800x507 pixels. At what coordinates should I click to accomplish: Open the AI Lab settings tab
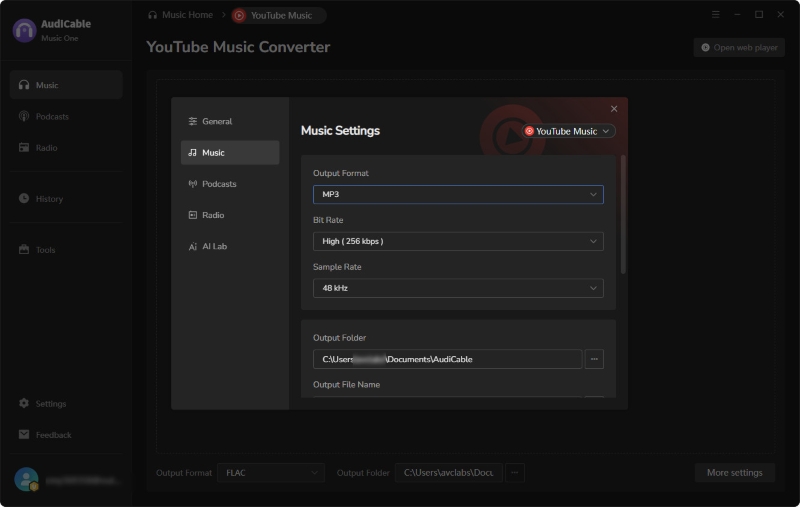(230, 246)
